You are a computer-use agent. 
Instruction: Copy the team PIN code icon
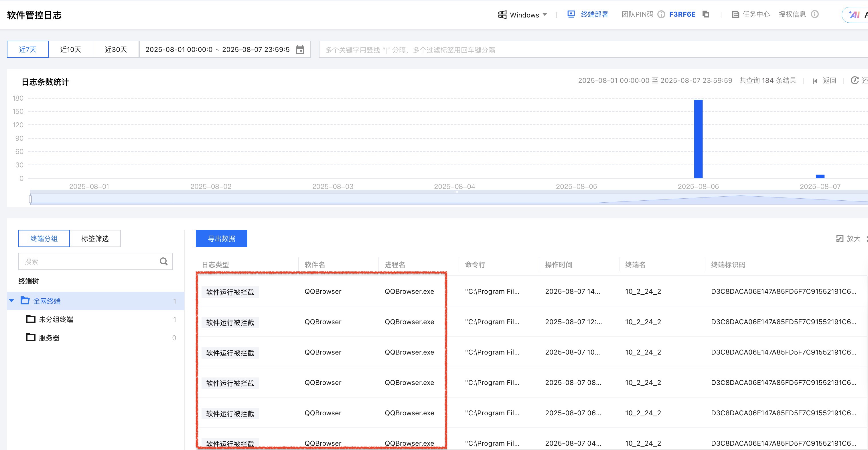(706, 14)
